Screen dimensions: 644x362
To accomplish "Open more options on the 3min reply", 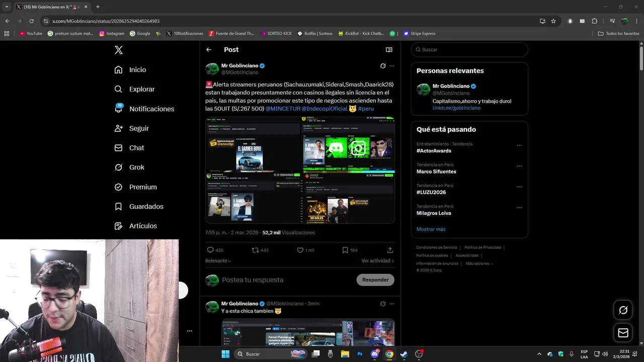I will click(392, 304).
